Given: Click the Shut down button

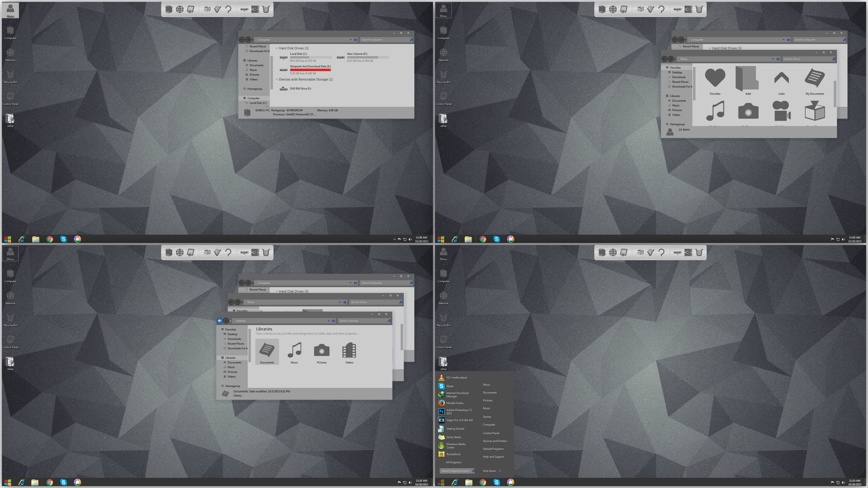Looking at the screenshot, I should click(x=489, y=471).
